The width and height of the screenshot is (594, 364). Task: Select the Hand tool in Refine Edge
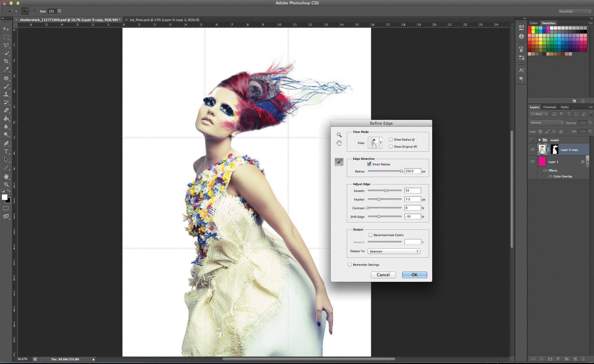(x=338, y=142)
